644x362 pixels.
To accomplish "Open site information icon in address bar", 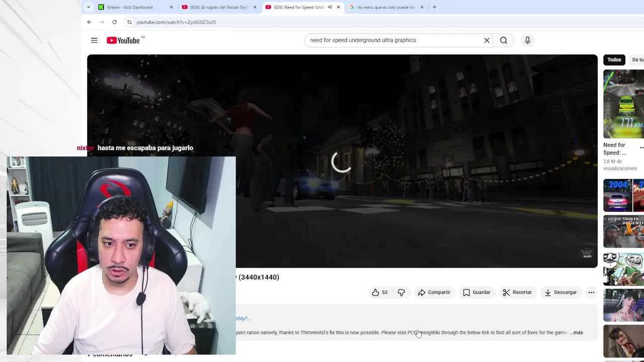I will pos(129,22).
